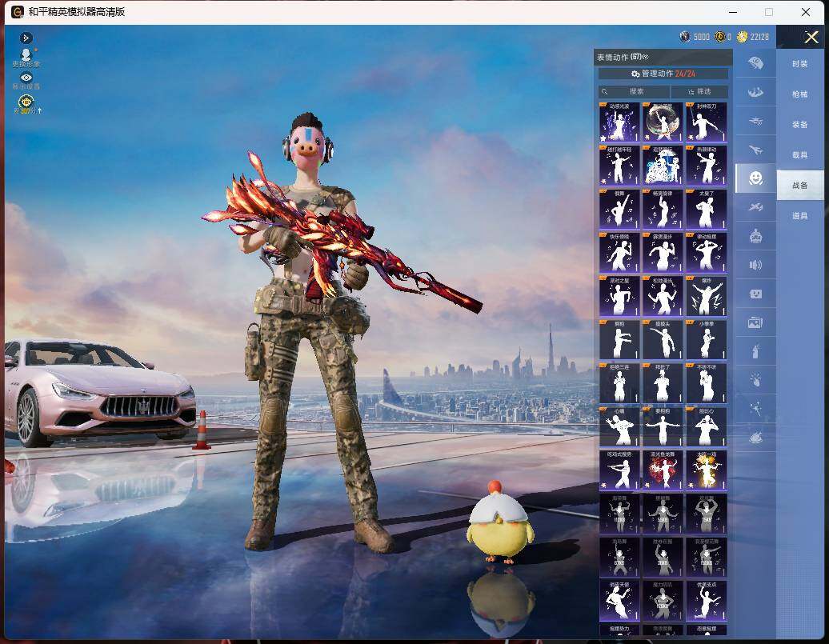Select the 拜托了 emote
829x644 pixels.
point(663,383)
